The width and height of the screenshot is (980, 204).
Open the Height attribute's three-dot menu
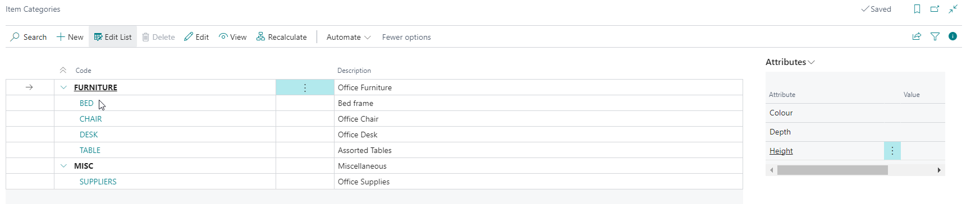coord(892,151)
